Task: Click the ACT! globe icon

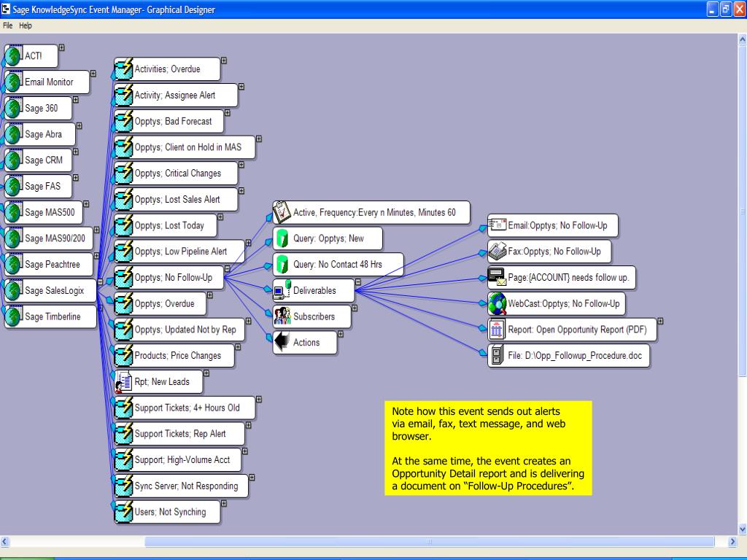Action: [14, 55]
